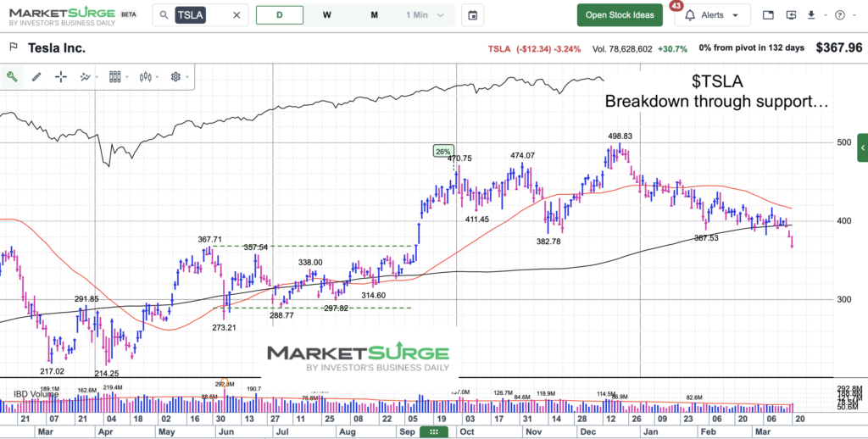Click the Open Stock Ideas button
868x439 pixels.
tap(620, 15)
